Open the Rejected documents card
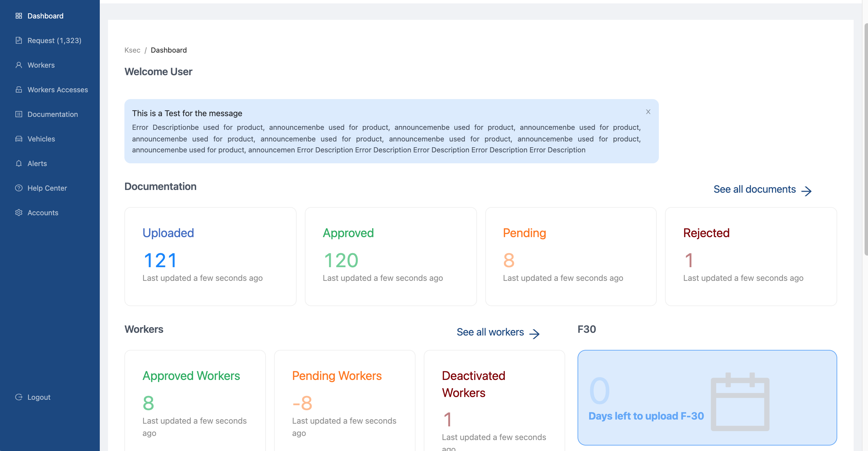Image resolution: width=868 pixels, height=451 pixels. [751, 256]
